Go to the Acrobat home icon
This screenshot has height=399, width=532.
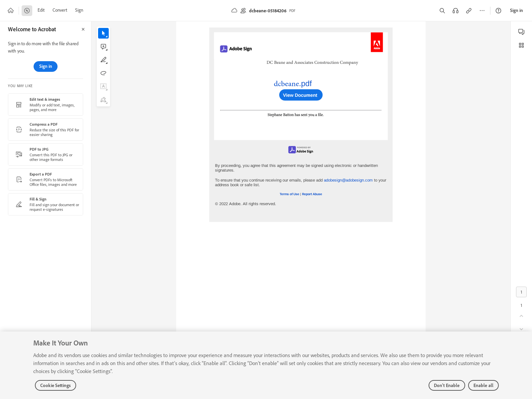(x=11, y=11)
